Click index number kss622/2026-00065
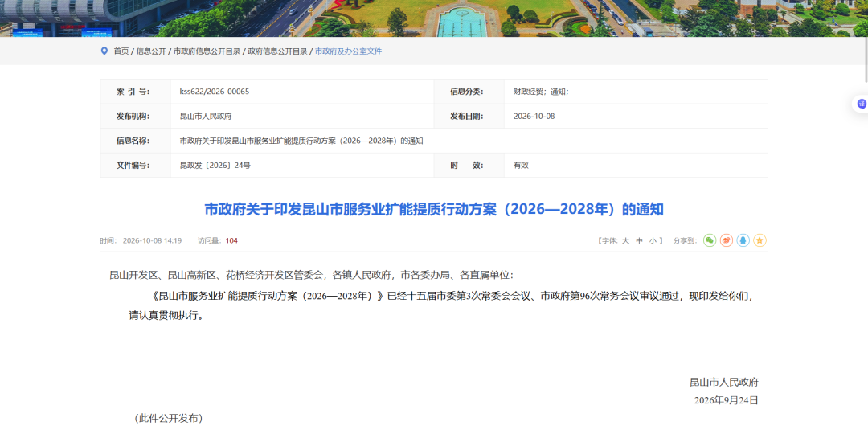Viewport: 868px width, 430px height. (x=215, y=92)
